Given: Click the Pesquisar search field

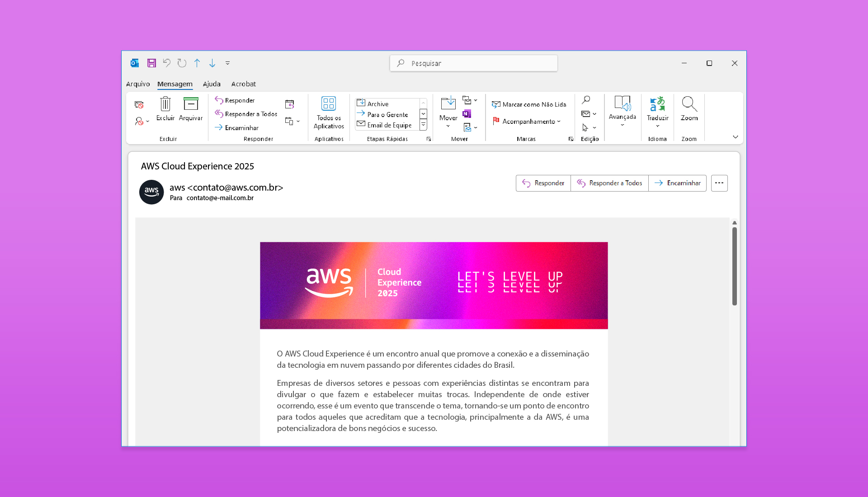Looking at the screenshot, I should 474,63.
